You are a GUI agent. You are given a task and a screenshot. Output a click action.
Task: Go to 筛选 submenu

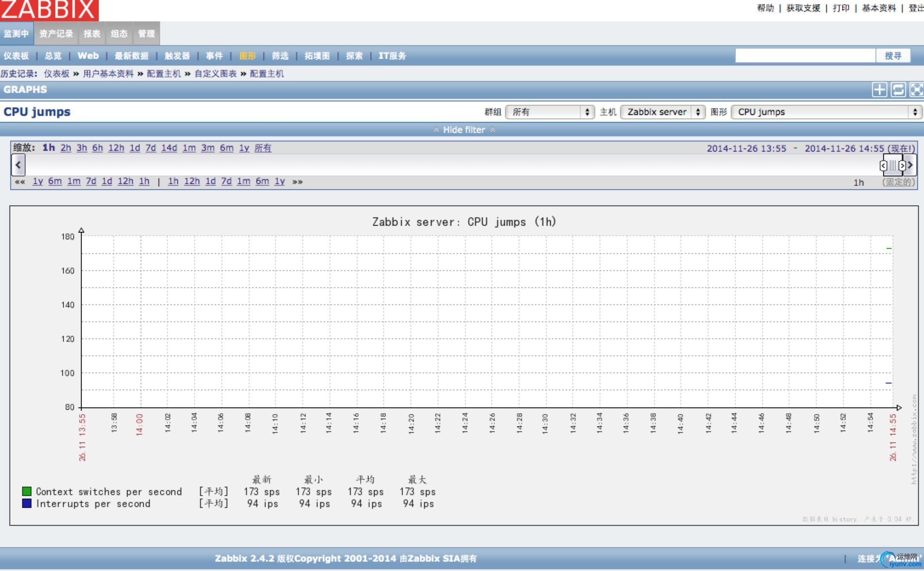(x=280, y=56)
